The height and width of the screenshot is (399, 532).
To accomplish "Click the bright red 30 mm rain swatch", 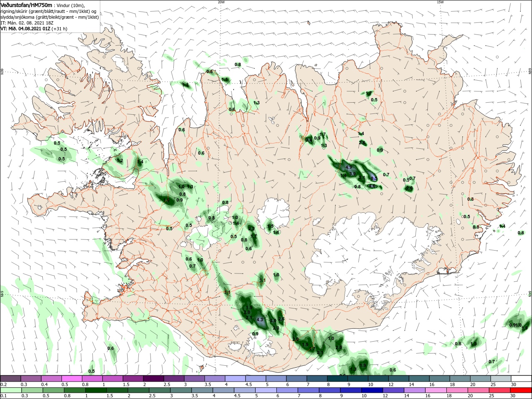I will 521,390.
